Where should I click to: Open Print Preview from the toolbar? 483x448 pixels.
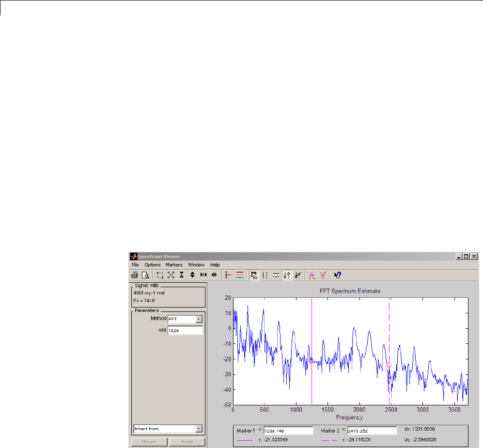click(144, 275)
